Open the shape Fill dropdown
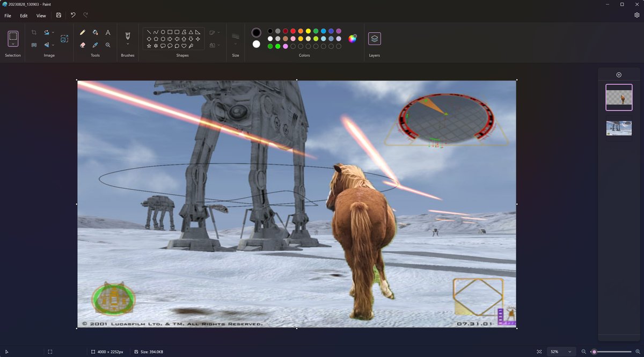 pos(214,46)
